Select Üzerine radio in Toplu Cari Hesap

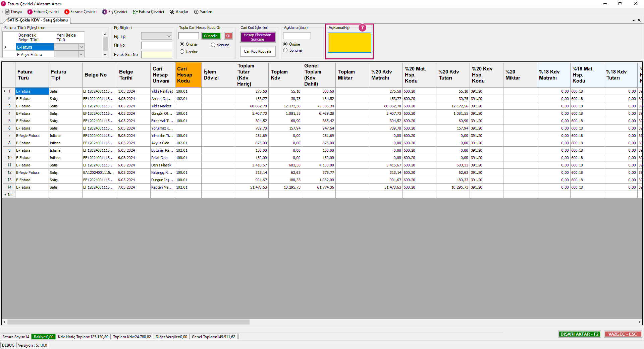(182, 52)
